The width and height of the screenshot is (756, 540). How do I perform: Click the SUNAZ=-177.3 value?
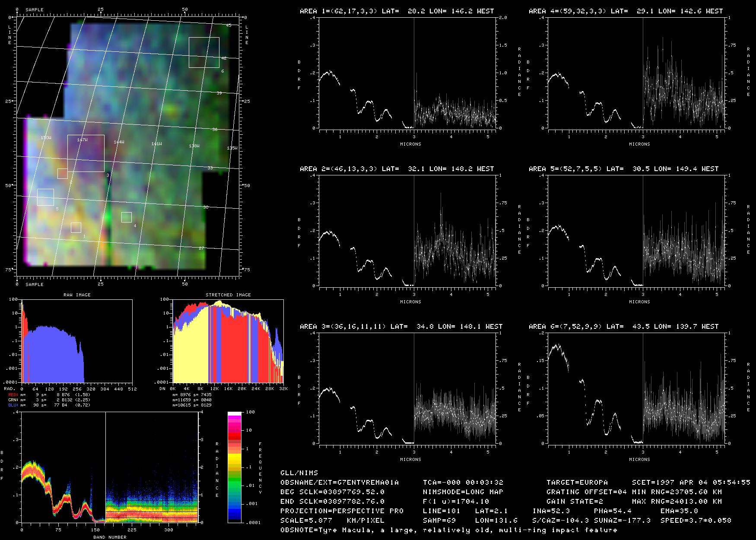[623, 521]
